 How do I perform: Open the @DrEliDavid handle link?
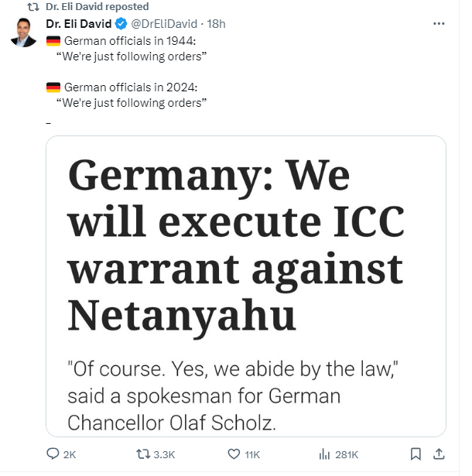tap(164, 24)
